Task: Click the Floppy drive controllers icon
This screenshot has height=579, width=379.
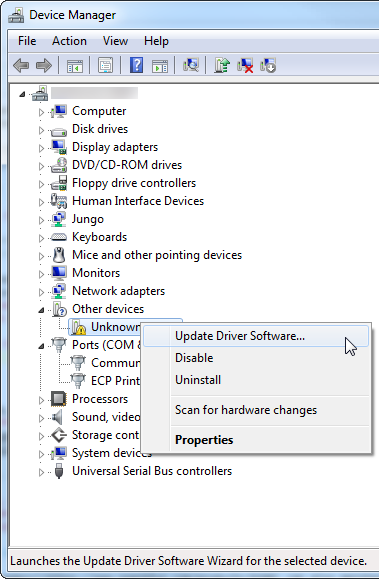Action: (59, 183)
